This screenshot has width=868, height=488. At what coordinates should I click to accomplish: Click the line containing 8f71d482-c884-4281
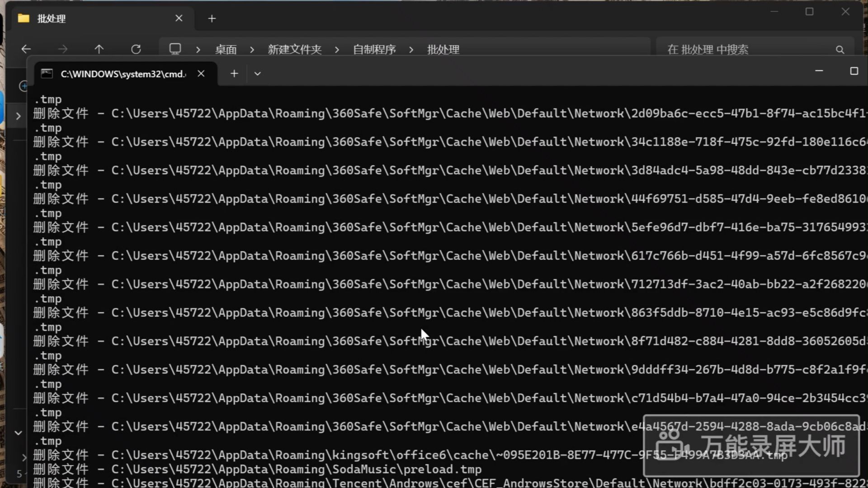click(x=450, y=341)
